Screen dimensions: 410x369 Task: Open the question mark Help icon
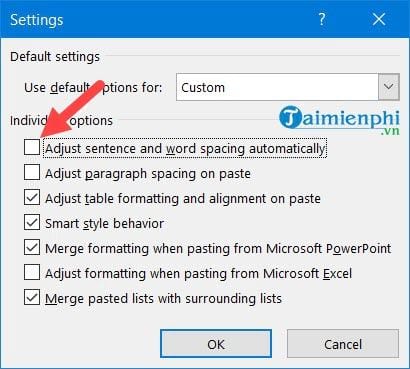(322, 19)
